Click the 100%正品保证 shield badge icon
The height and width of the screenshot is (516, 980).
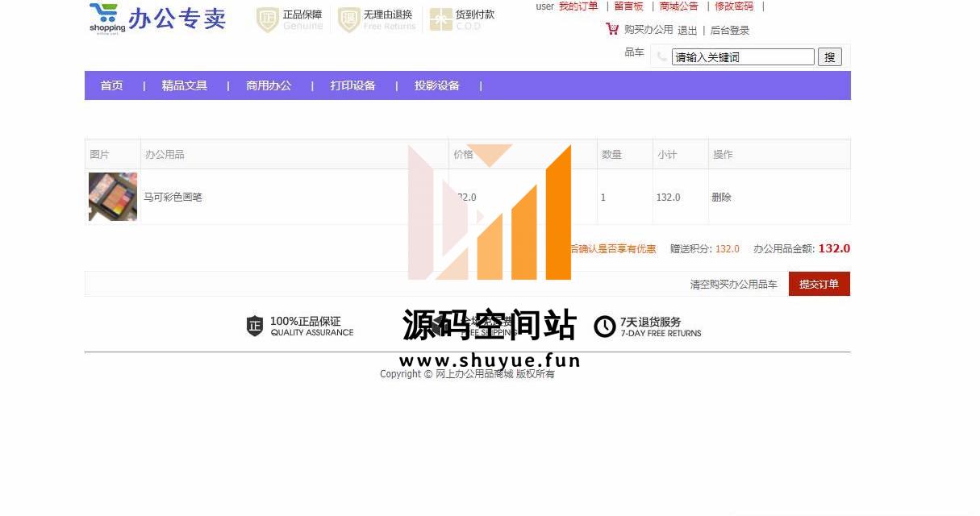click(255, 326)
